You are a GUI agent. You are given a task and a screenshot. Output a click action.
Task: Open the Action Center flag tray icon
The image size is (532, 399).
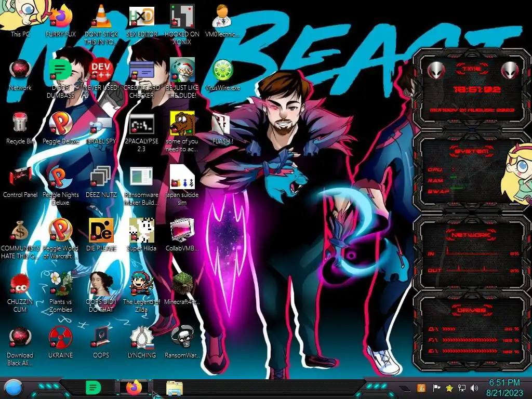[x=436, y=388]
